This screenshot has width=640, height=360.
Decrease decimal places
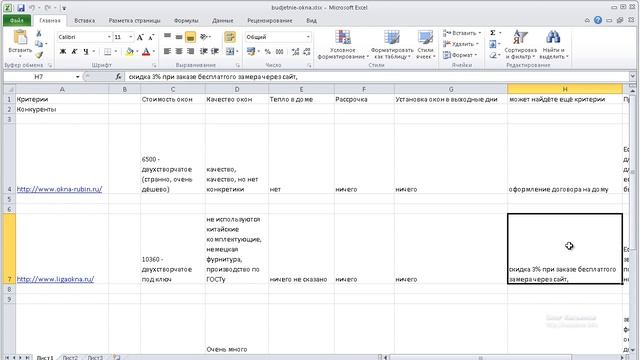[307, 51]
